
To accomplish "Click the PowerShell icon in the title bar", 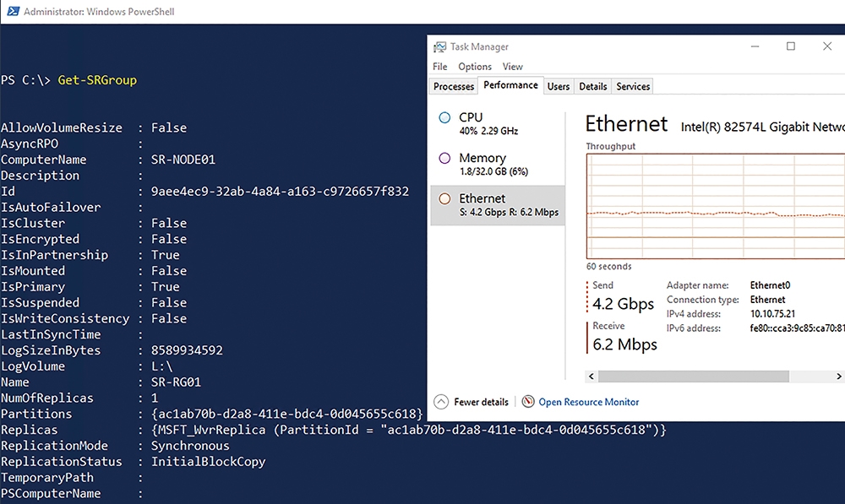I will click(13, 11).
